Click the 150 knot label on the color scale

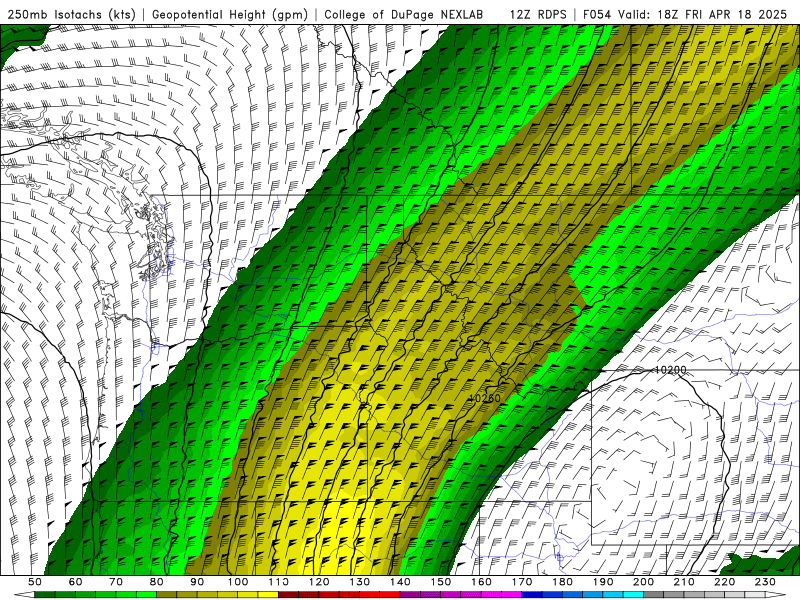point(441,582)
